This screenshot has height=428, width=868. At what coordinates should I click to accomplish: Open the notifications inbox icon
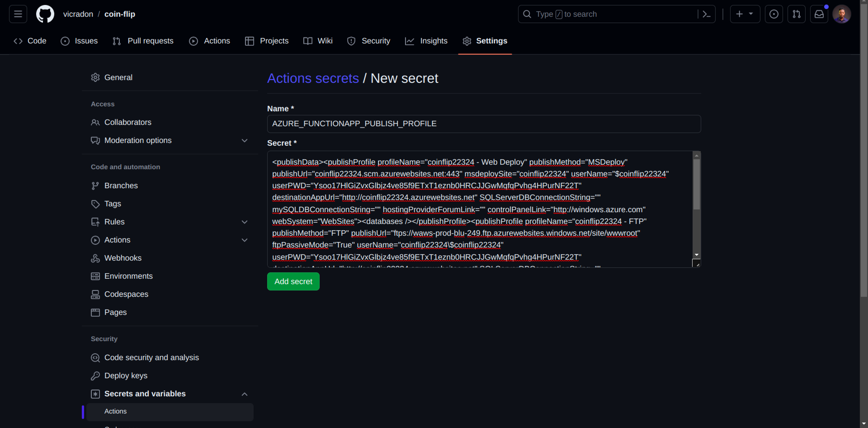click(x=819, y=14)
